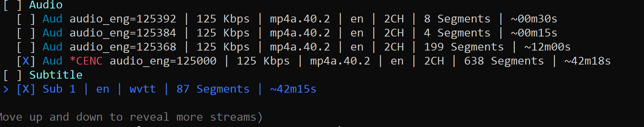644x127 pixels.
Task: Click the red *CENC encryption marker
Action: [x=86, y=61]
